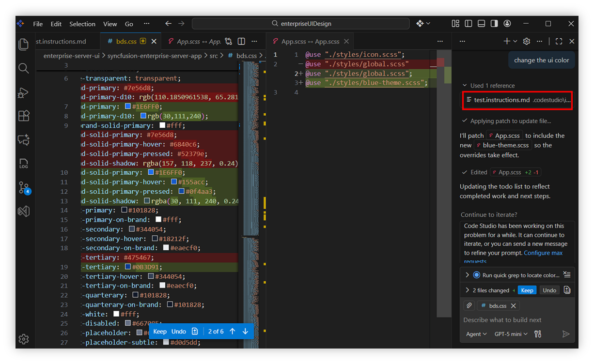Viewport: 594px width, 364px height.
Task: Toggle the secondary side bar layout button
Action: (494, 24)
